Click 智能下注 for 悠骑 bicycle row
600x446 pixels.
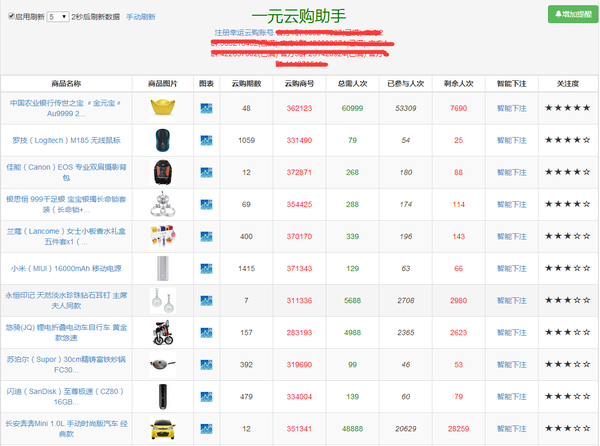[512, 333]
